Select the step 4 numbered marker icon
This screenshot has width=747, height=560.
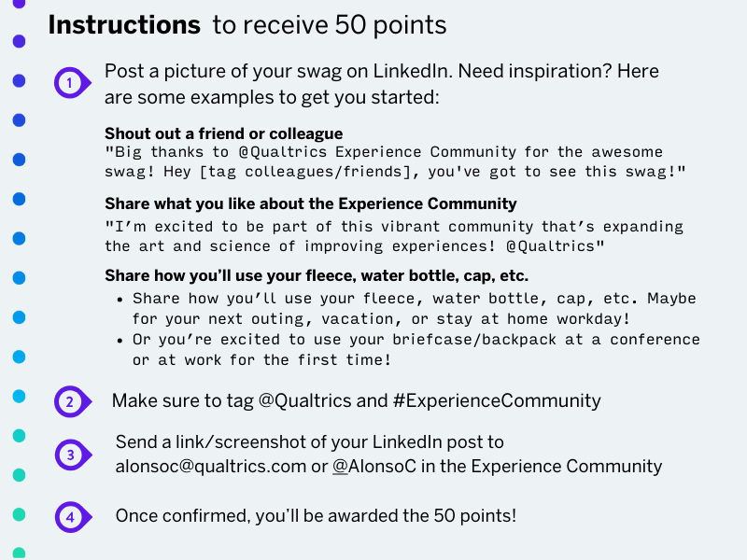pyautogui.click(x=73, y=517)
